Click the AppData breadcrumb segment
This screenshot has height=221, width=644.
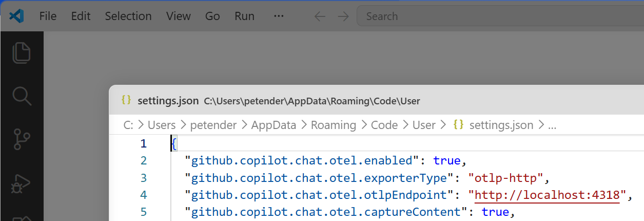pos(274,125)
